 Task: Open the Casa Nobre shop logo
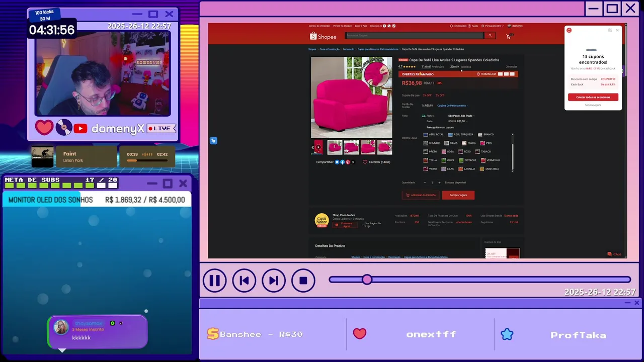click(x=322, y=220)
